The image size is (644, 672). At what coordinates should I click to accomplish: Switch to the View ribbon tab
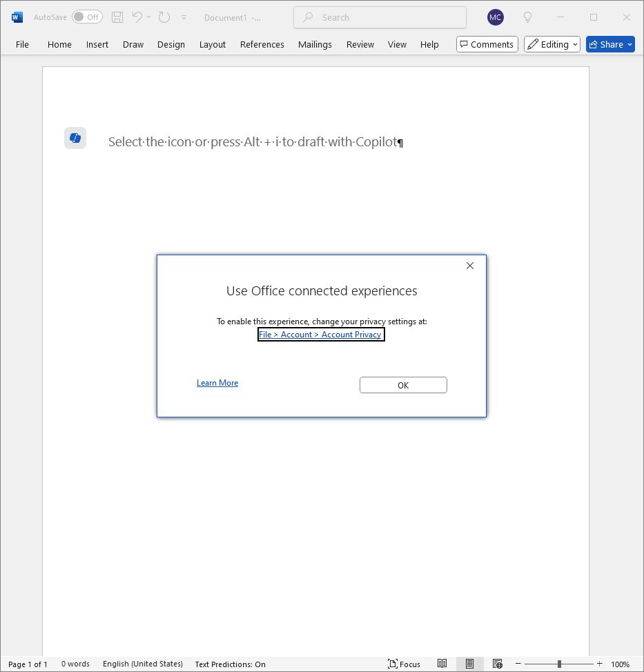click(397, 45)
